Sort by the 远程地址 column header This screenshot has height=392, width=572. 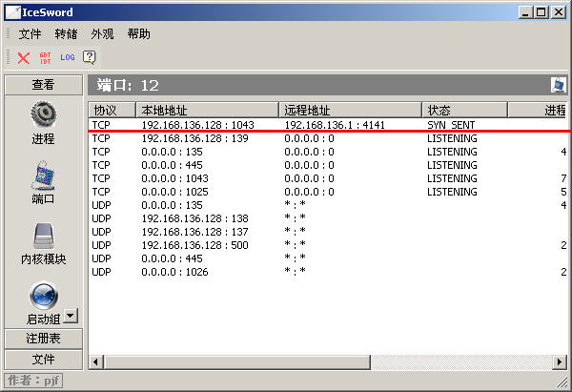pyautogui.click(x=350, y=110)
